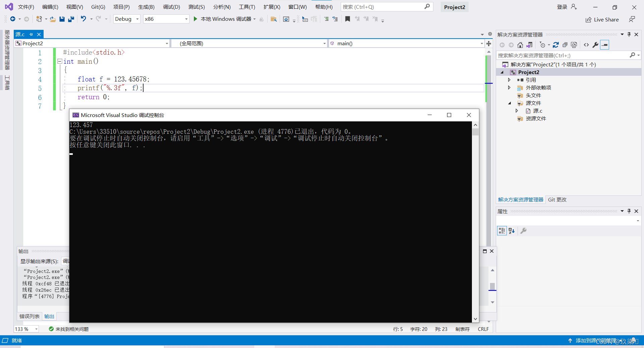Select alphabetical sort in Properties panel

tap(512, 231)
